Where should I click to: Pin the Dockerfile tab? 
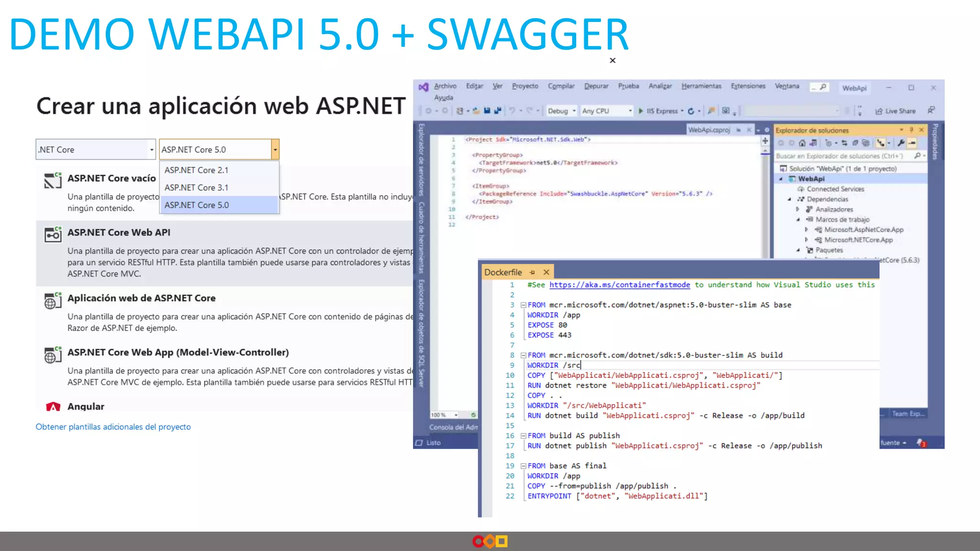533,272
